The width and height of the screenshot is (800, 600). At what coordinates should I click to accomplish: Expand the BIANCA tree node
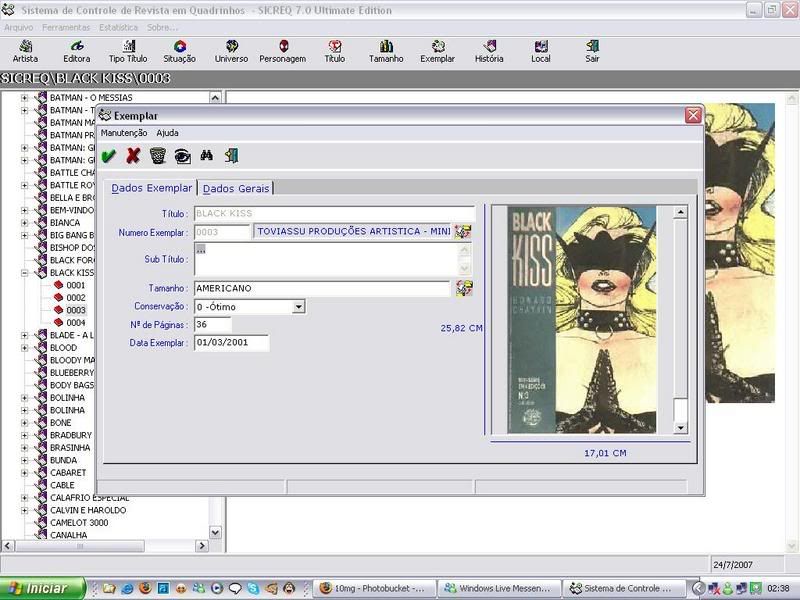click(24, 223)
